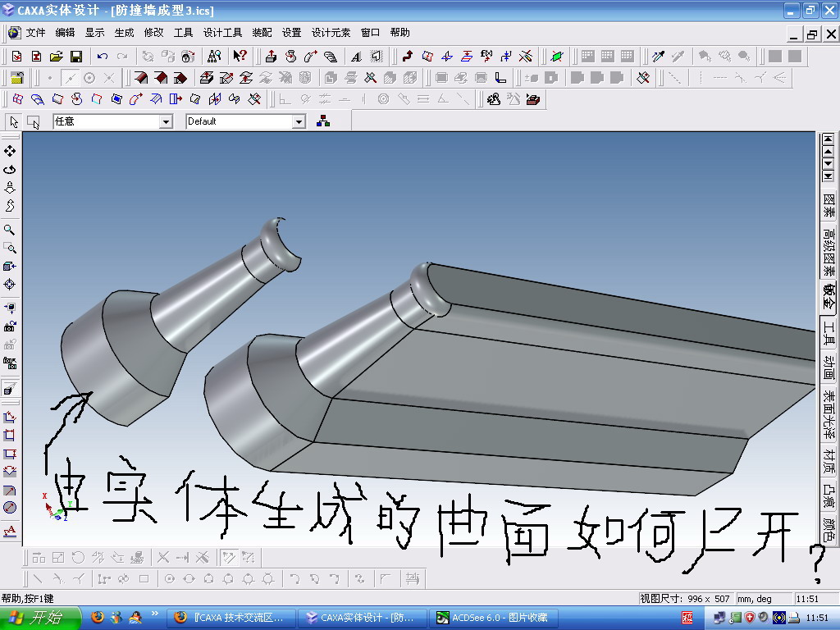This screenshot has width=840, height=630.
Task: Click the XYZ coordinate axis triad
Action: point(55,507)
